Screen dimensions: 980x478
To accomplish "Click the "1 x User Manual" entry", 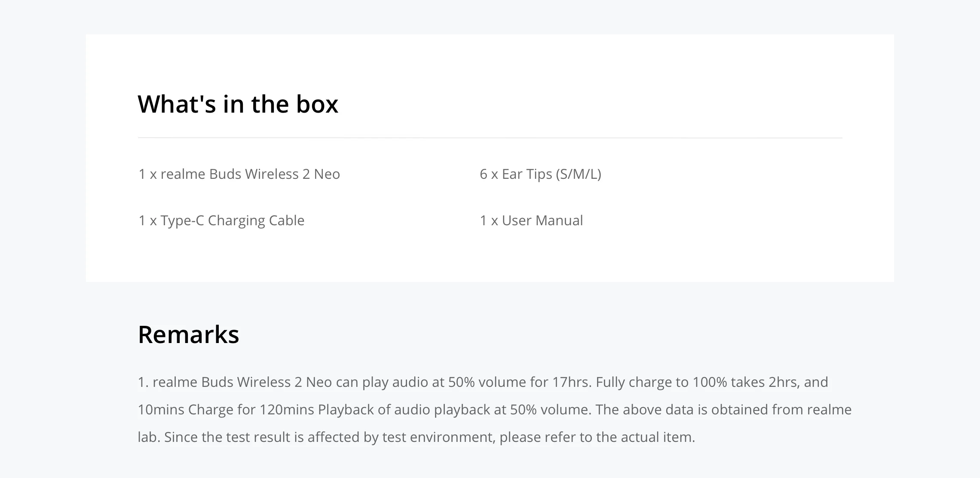I will [x=531, y=221].
